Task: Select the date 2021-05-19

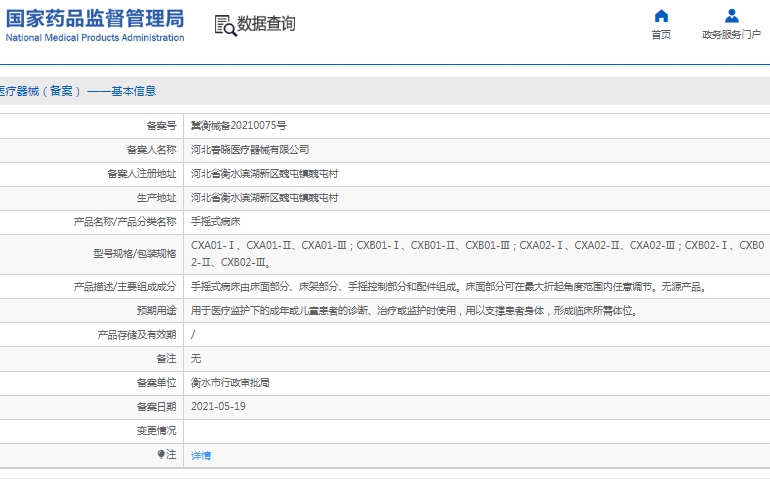Action: pyautogui.click(x=218, y=406)
